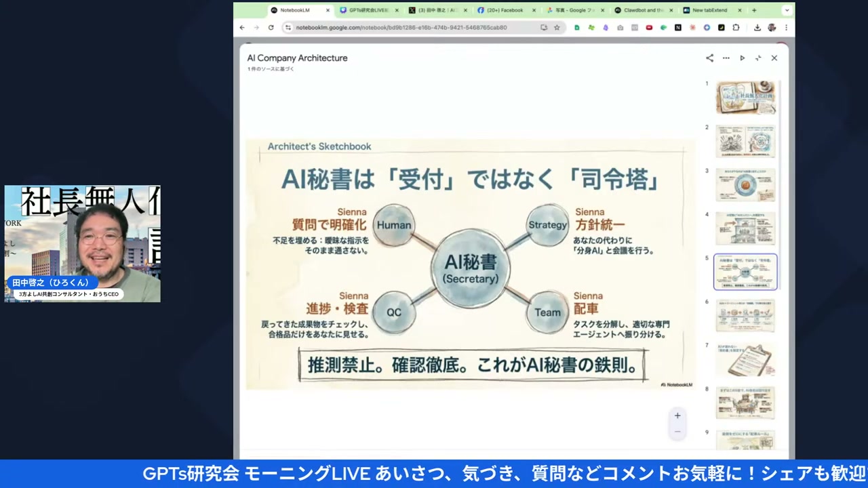Switch to the Facebook browser tab
This screenshot has width=868, height=488.
pyautogui.click(x=505, y=10)
